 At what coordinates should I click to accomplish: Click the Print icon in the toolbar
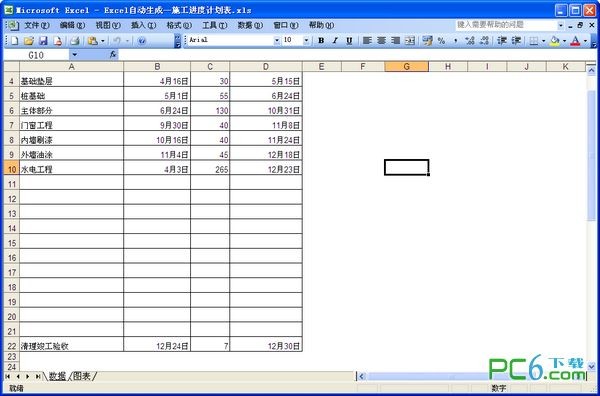(75, 41)
